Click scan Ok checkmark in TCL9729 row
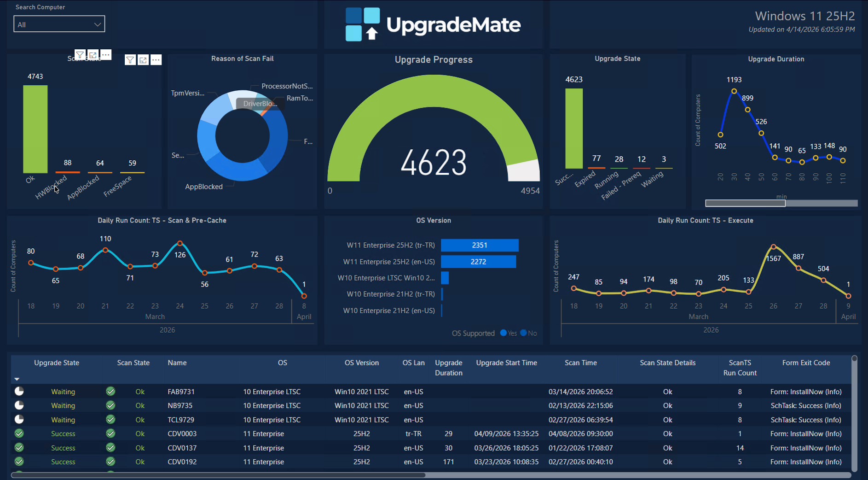Image resolution: width=868 pixels, height=480 pixels. 110,420
